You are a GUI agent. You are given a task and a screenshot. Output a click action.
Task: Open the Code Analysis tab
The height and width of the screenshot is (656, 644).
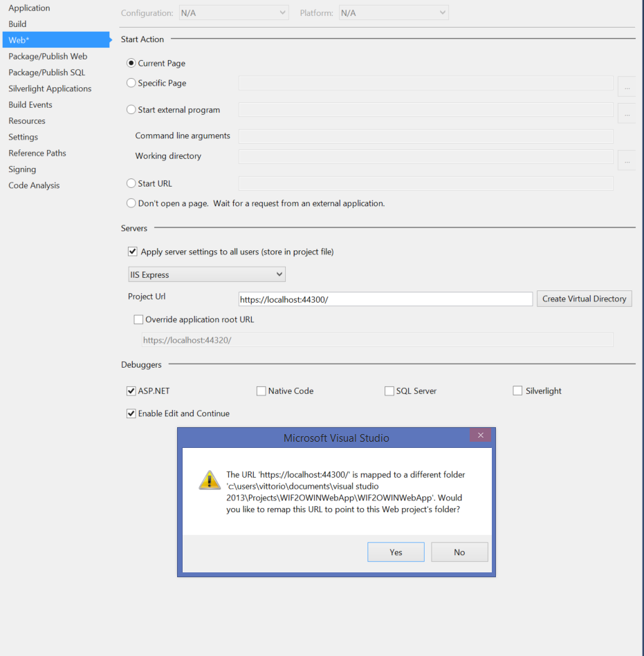pyautogui.click(x=34, y=185)
